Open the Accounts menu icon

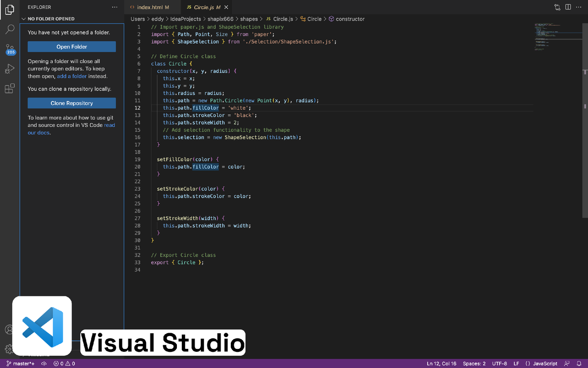[9, 329]
